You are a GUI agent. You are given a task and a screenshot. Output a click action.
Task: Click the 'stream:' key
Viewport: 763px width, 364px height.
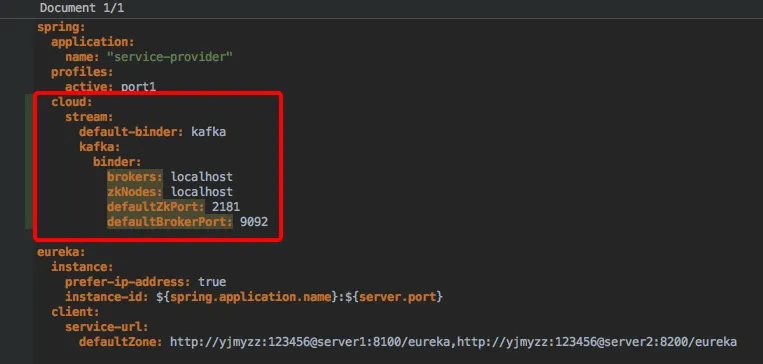pyautogui.click(x=90, y=117)
